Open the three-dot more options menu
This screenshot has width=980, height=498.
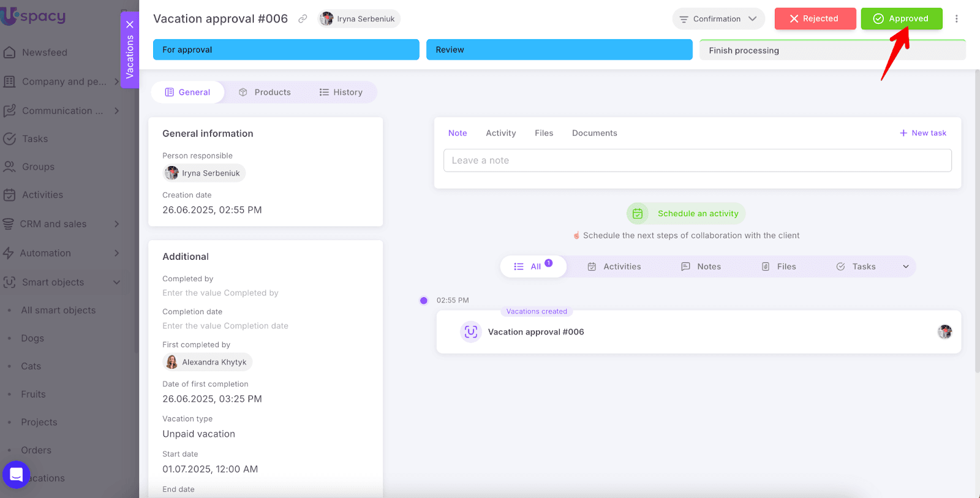point(956,19)
